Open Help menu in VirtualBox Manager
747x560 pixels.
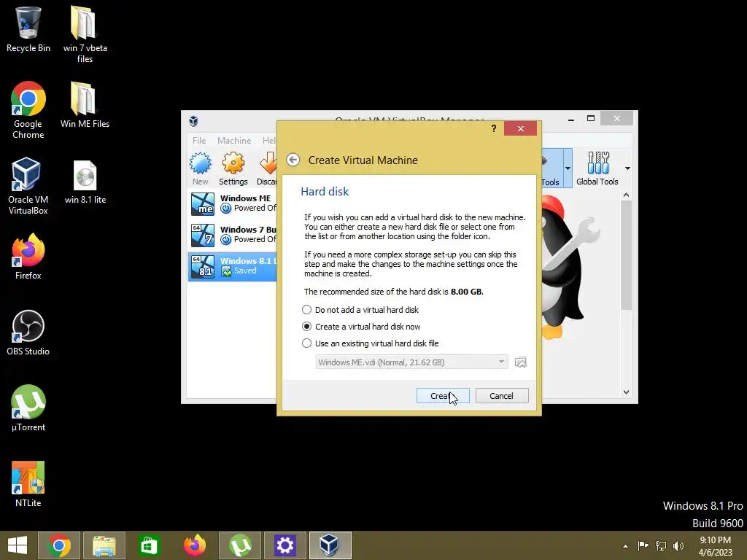[269, 141]
